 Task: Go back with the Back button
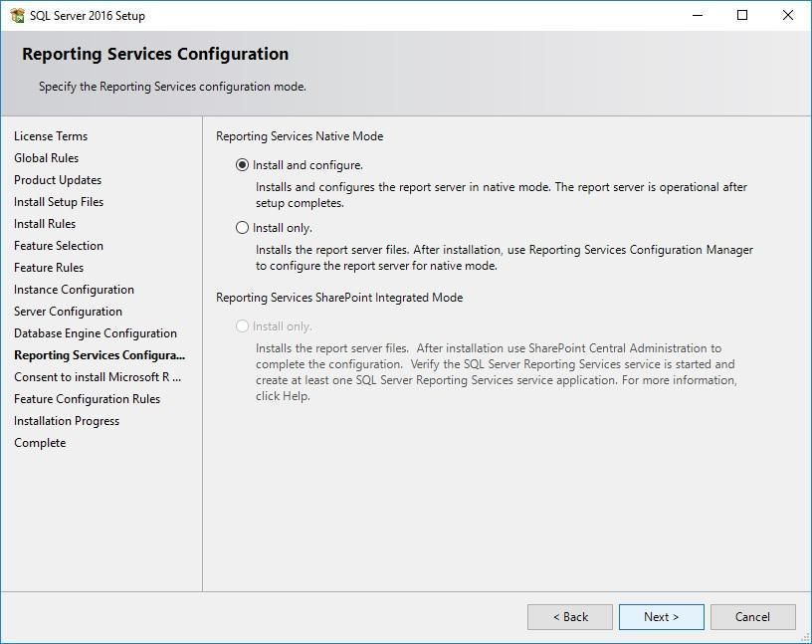pos(570,617)
